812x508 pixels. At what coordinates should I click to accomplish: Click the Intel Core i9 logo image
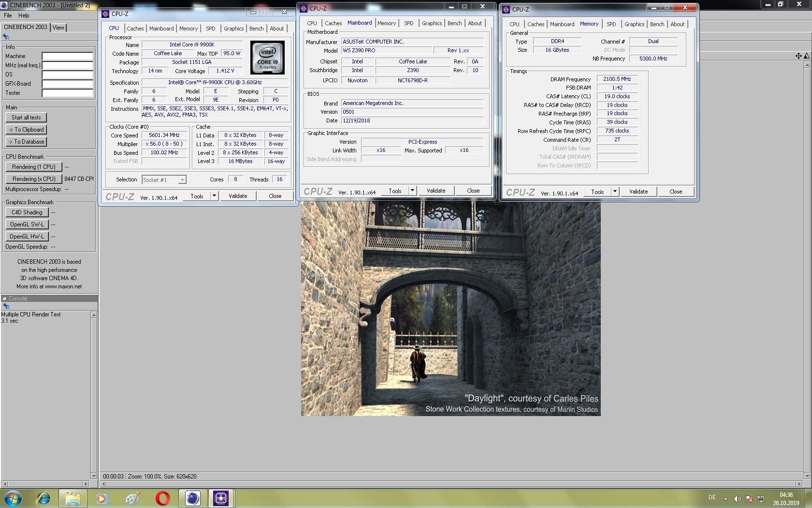click(x=267, y=57)
